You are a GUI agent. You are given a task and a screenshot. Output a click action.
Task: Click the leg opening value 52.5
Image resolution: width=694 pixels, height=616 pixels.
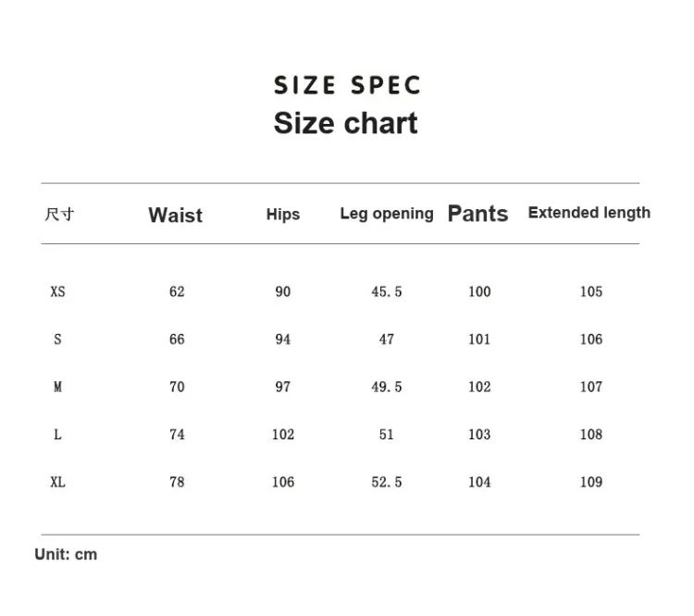click(x=387, y=482)
